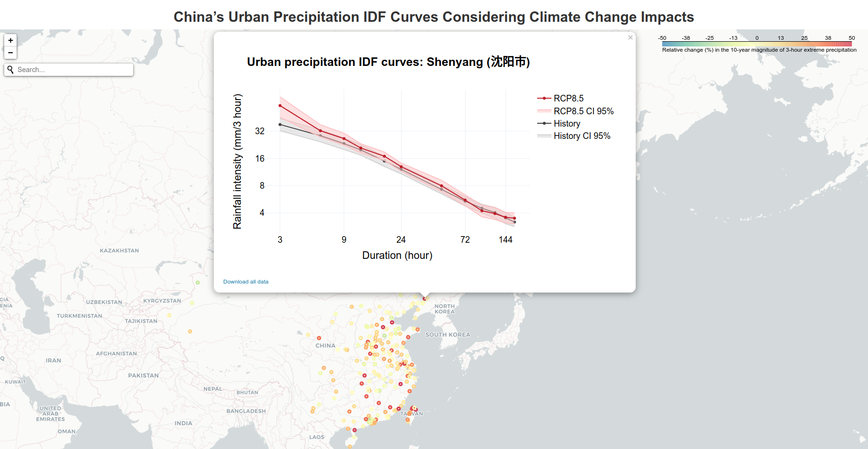Viewport: 868px width, 449px height.
Task: Select the magnifier icon in the search box
Action: (x=10, y=69)
